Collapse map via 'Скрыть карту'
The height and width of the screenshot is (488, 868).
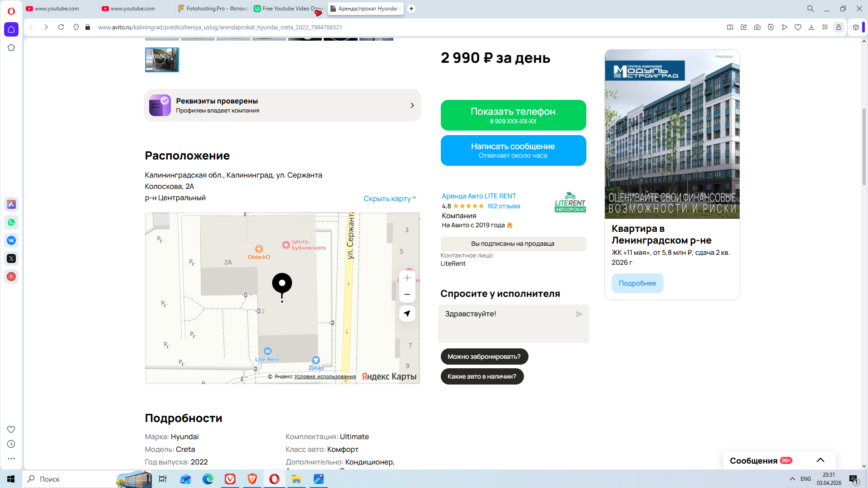389,198
